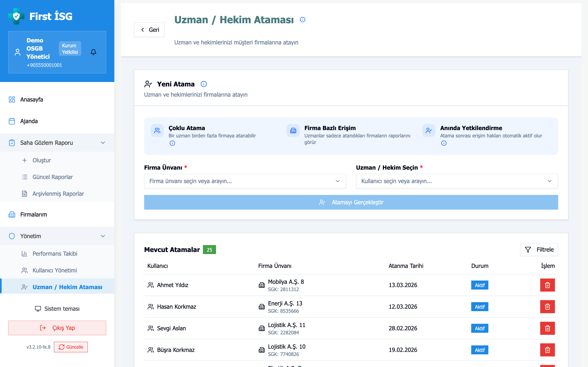
Task: Click the notification bell icon
Action: click(x=94, y=52)
